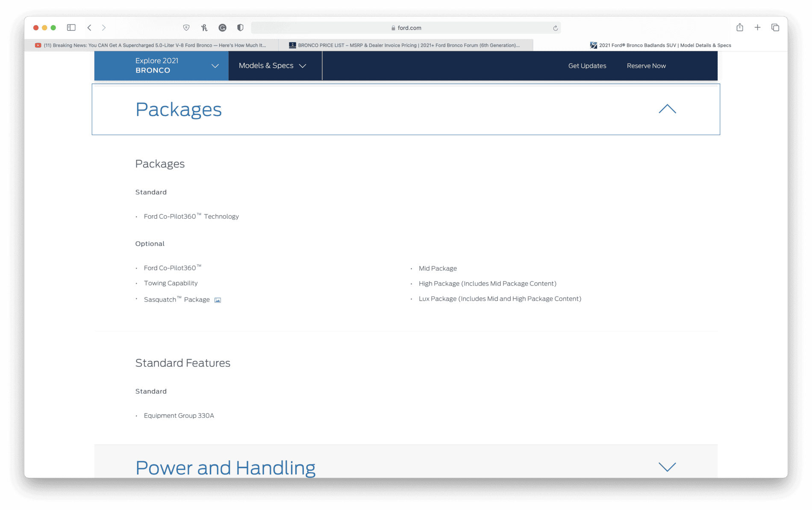Select the 2021 Ford Bronco Badlands tab
The height and width of the screenshot is (510, 812).
tap(660, 45)
